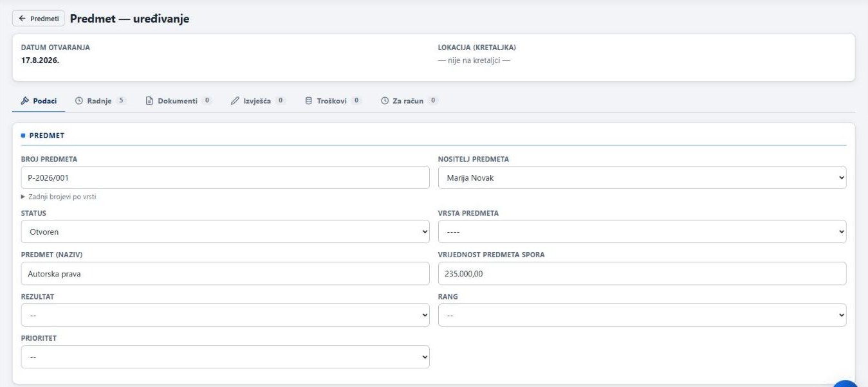Open the Rang dropdown
The width and height of the screenshot is (868, 387).
click(x=642, y=315)
